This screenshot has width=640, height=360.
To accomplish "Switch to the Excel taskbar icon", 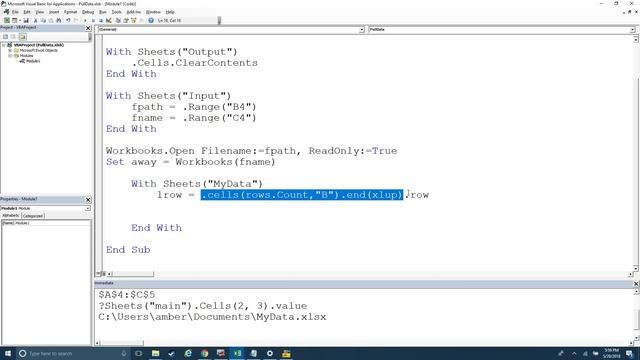I will pos(237,353).
